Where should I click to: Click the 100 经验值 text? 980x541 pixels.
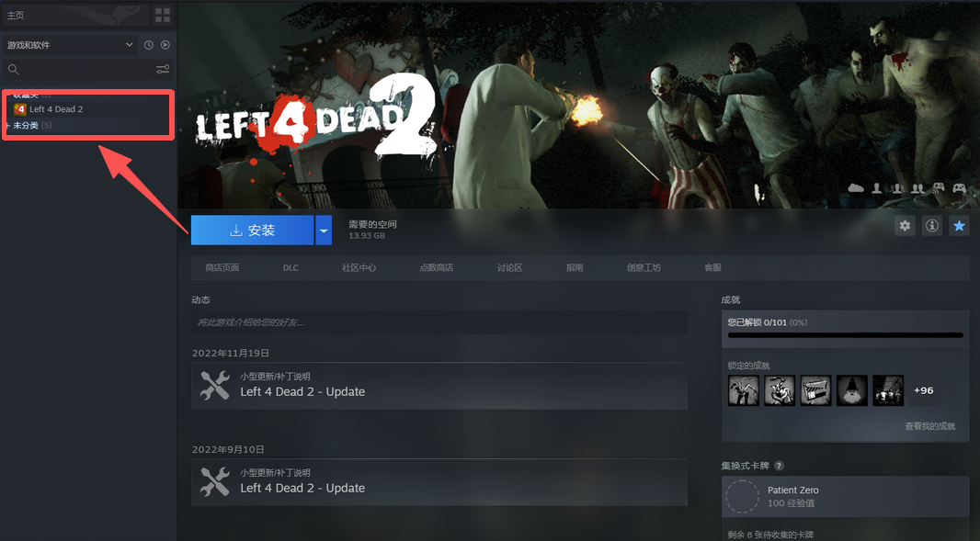791,503
